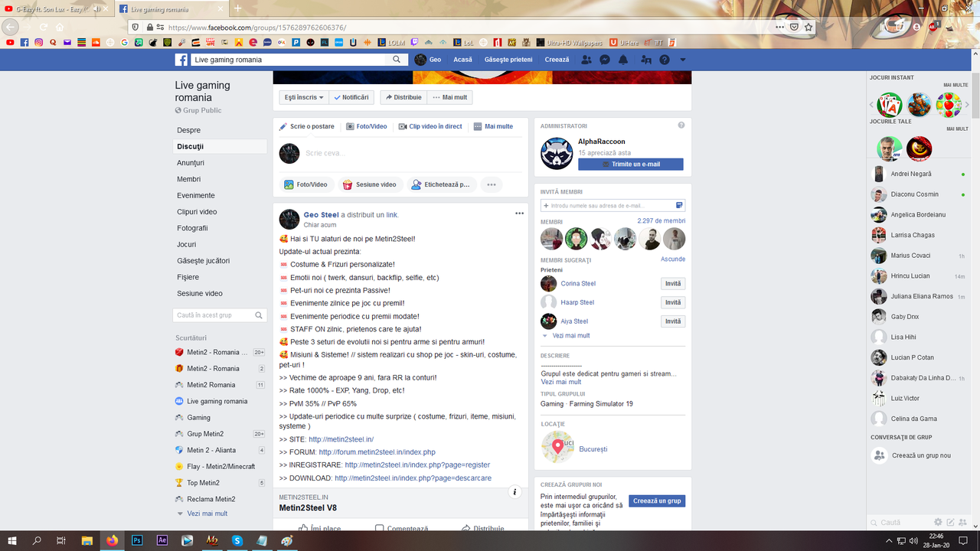Invite Aiya Steel to the group
Viewport: 980px width, 551px height.
click(x=673, y=321)
